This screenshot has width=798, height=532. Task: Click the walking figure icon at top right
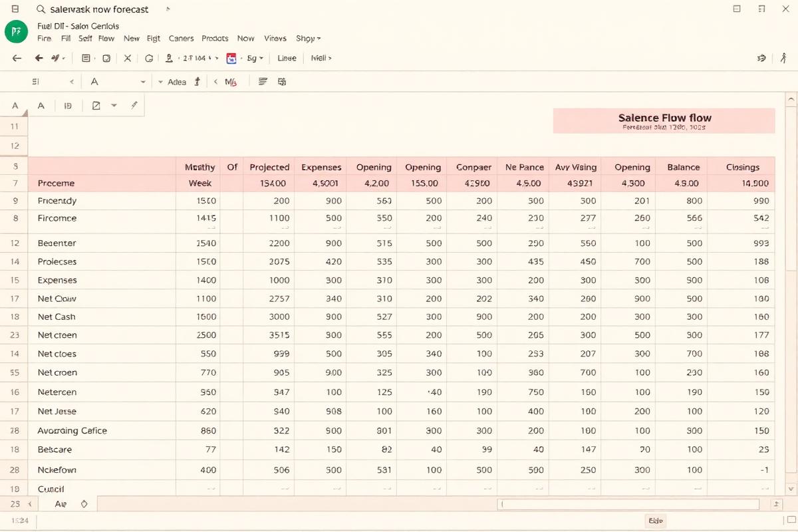pyautogui.click(x=784, y=58)
